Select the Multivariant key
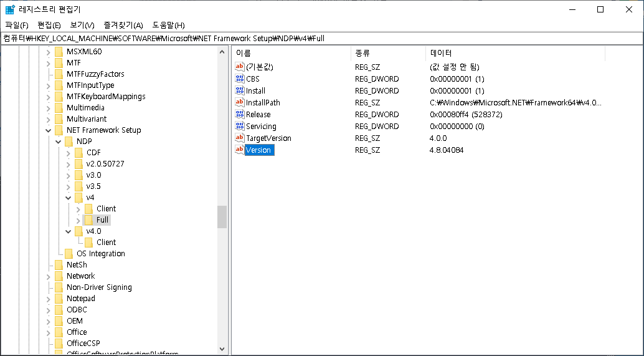This screenshot has height=356, width=644. [x=86, y=119]
